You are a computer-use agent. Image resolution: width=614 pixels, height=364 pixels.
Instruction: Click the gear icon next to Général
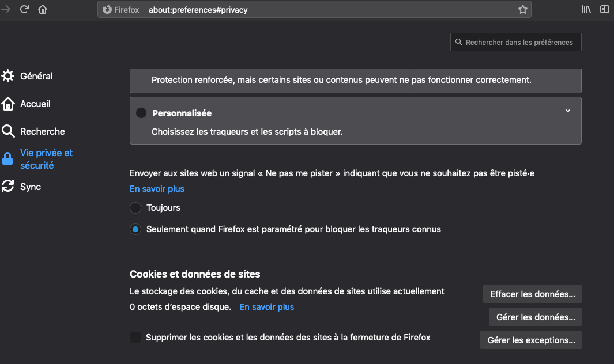pyautogui.click(x=8, y=76)
